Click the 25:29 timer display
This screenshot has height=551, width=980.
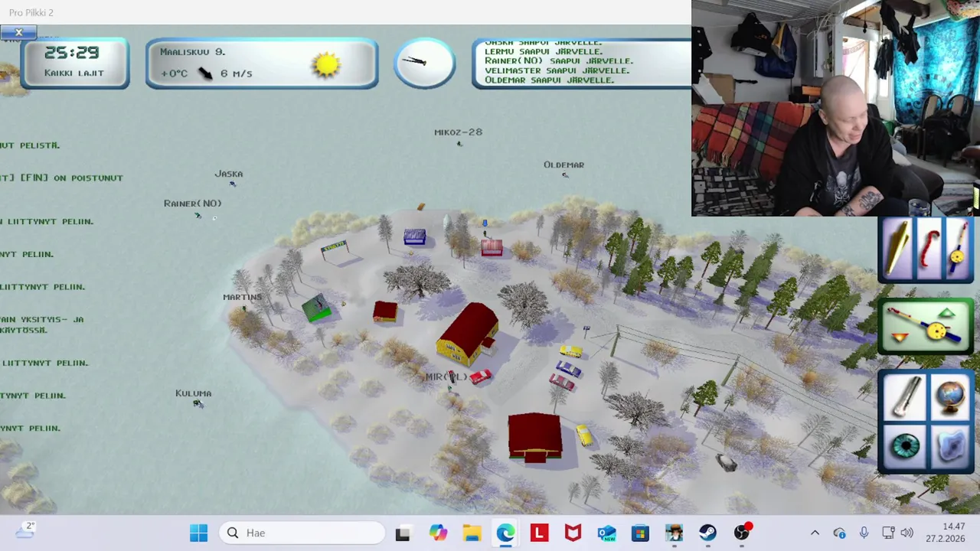72,53
